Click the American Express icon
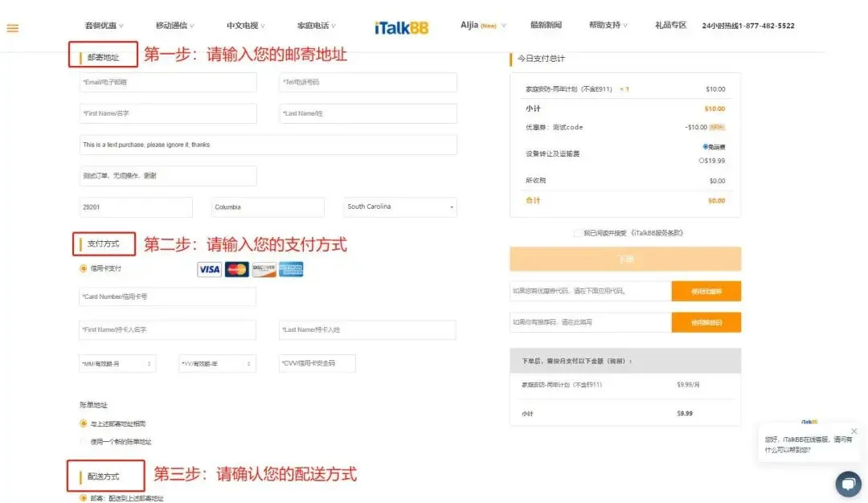Viewport: 868px width, 503px height. pos(291,270)
